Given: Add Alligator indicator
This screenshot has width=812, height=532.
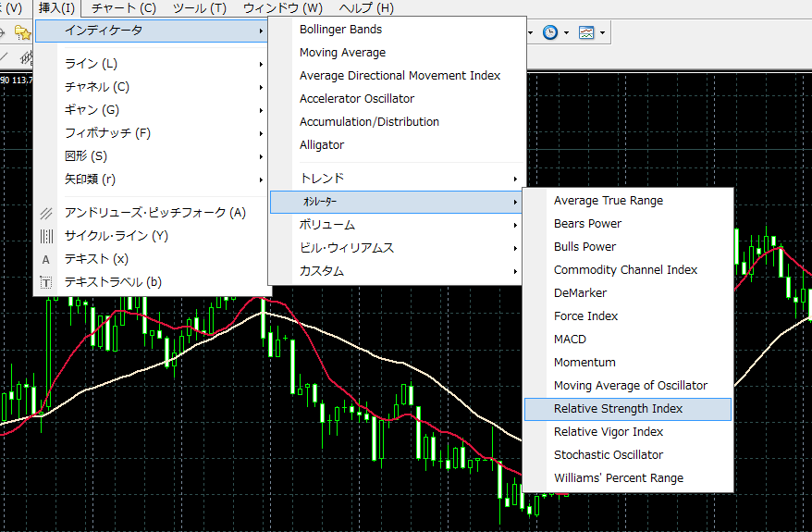Looking at the screenshot, I should pyautogui.click(x=397, y=145).
